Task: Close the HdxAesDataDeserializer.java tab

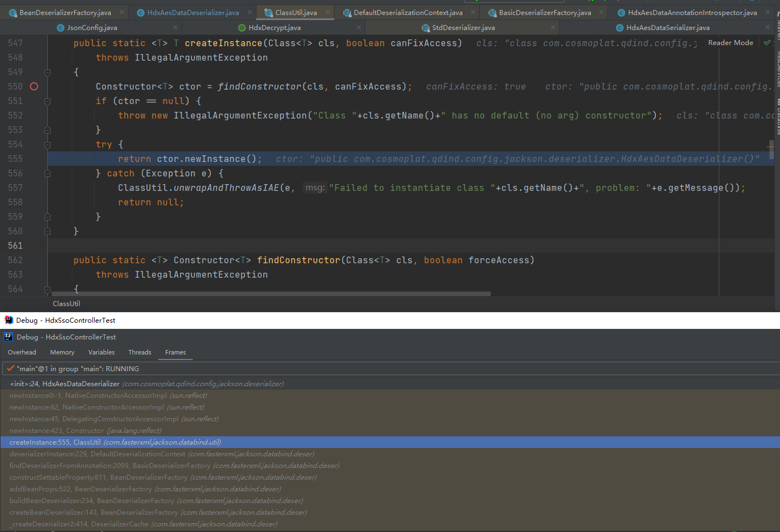Action: coord(249,12)
